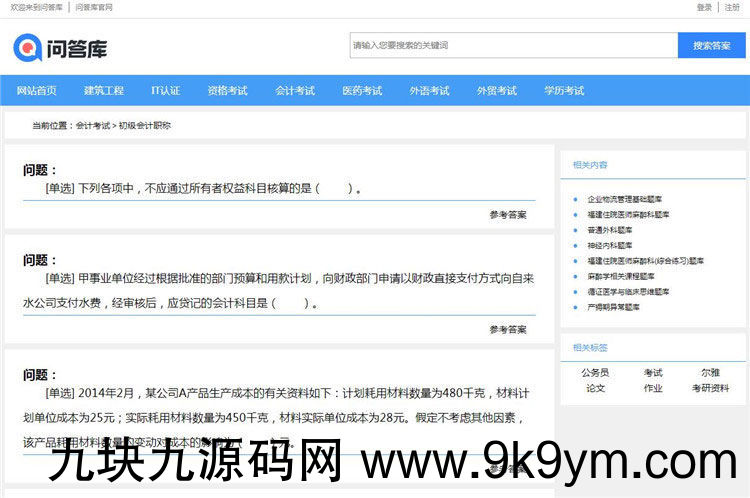Click 会计考试 in the breadcrumb
Screen dimensions: 750x498
pyautogui.click(x=93, y=126)
